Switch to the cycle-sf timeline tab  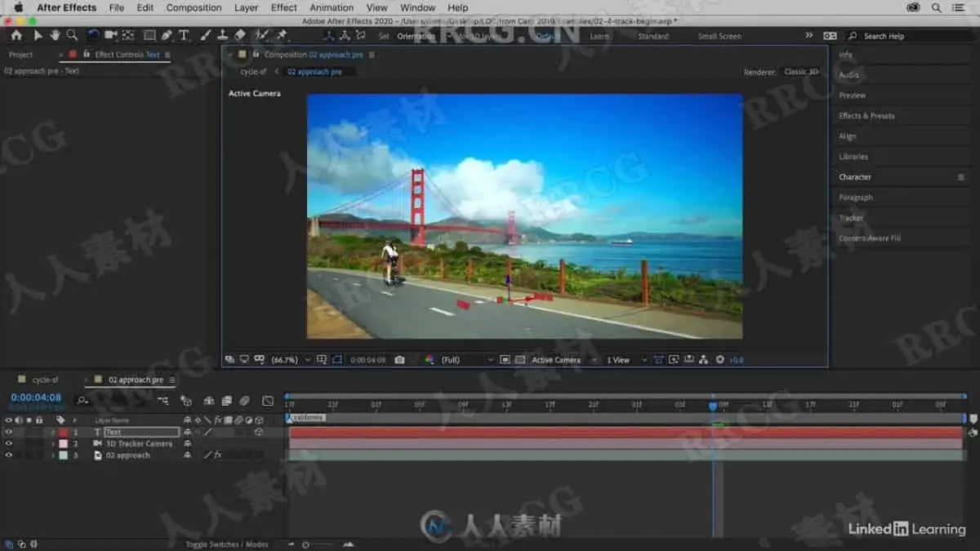pos(45,380)
